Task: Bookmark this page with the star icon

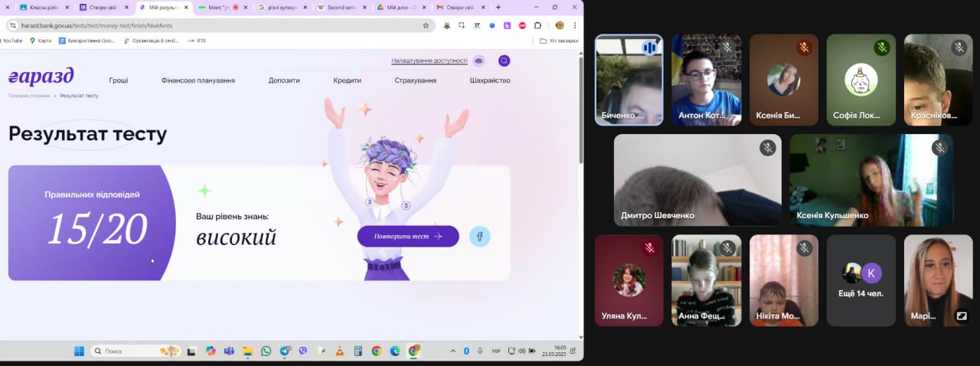Action: coord(426,25)
